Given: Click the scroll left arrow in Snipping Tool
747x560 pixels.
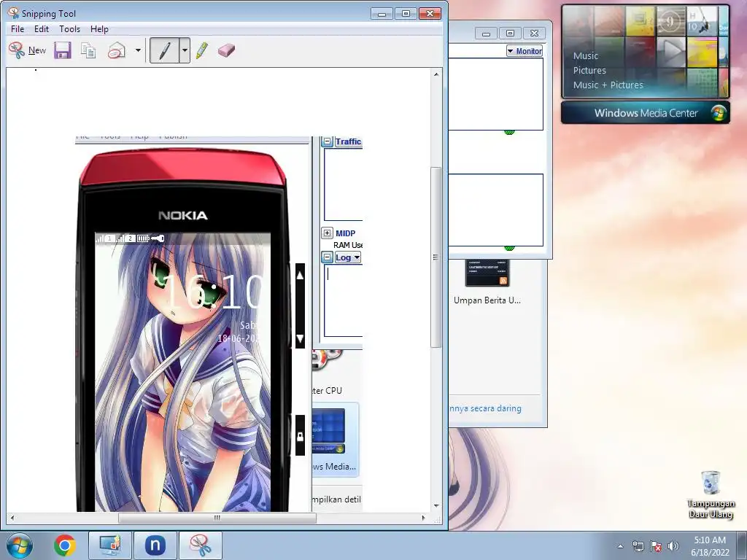Looking at the screenshot, I should pos(12,518).
